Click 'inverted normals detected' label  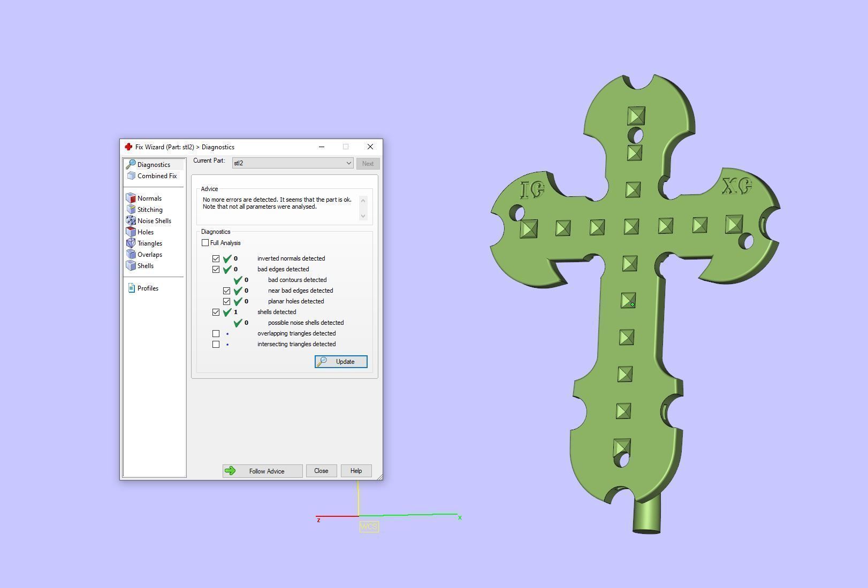click(x=291, y=258)
